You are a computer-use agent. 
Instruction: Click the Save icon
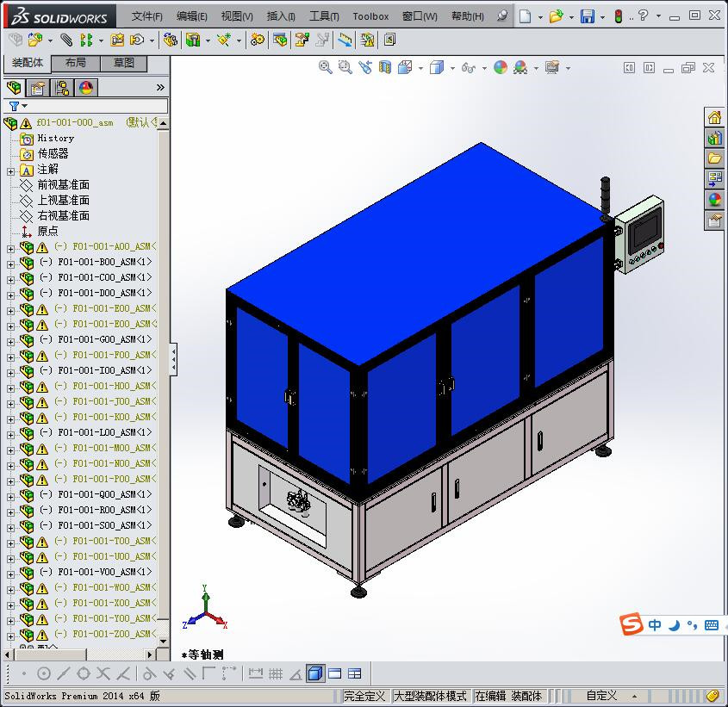click(588, 16)
